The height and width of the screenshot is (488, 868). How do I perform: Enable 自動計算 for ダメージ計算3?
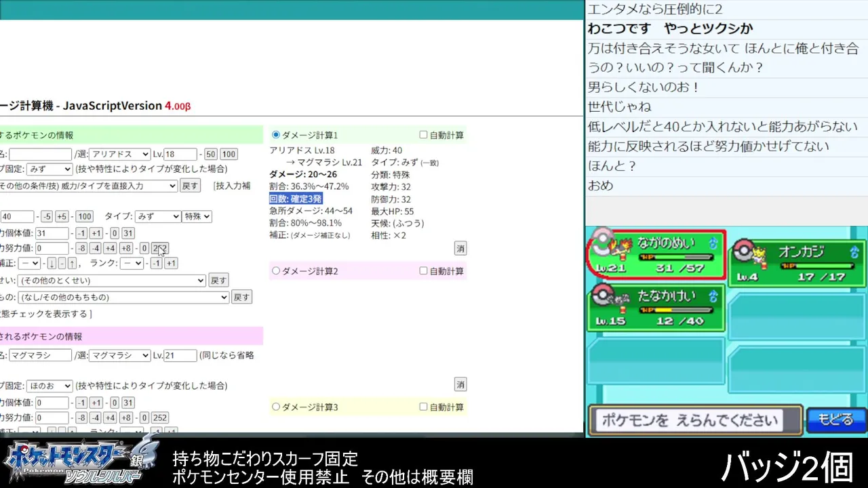pyautogui.click(x=423, y=407)
